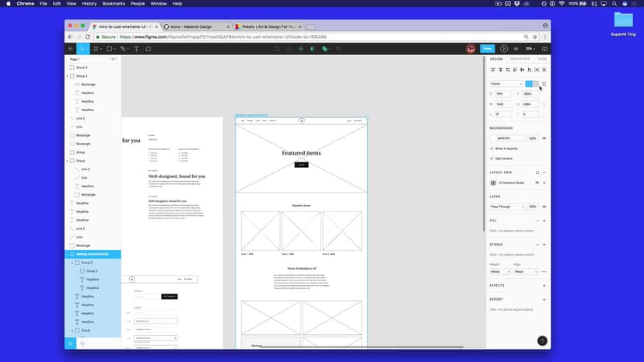Select the Move tool in toolbar
The height and width of the screenshot is (362, 644).
pyautogui.click(x=84, y=49)
